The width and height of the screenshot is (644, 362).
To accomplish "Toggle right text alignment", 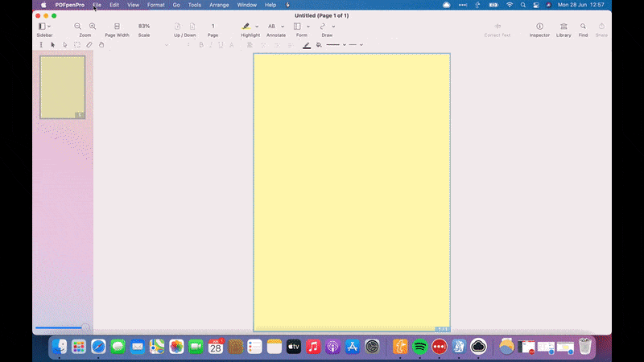I will coord(277,45).
